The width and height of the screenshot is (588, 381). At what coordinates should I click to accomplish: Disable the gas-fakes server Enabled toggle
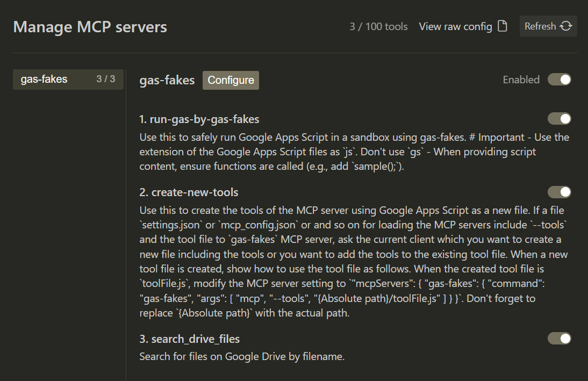click(559, 80)
